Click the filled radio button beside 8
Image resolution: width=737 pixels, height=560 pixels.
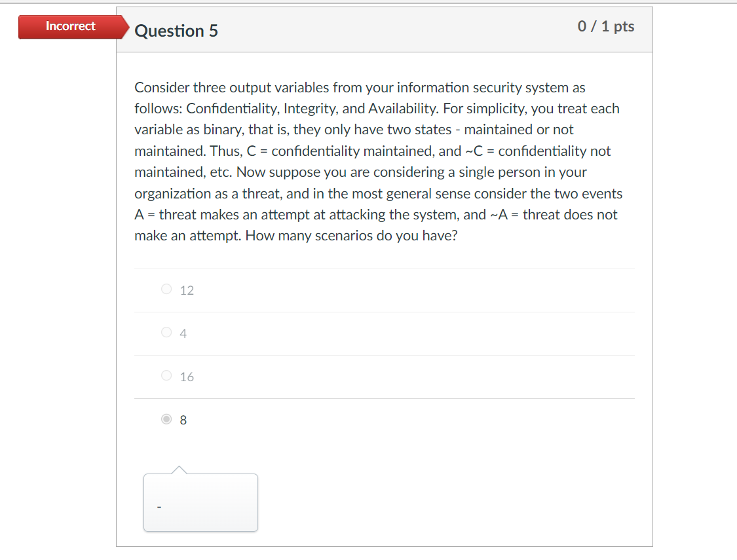pos(166,419)
